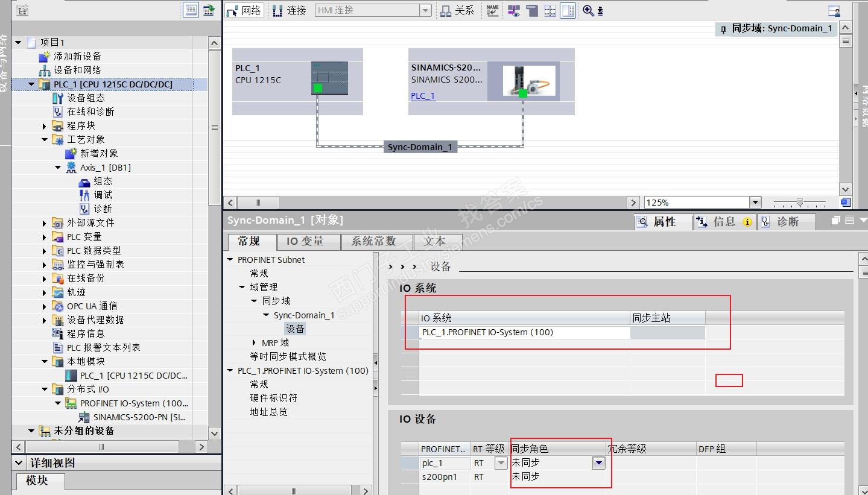Expand the 监控与强制表 folder
868x495 pixels.
[x=45, y=265]
